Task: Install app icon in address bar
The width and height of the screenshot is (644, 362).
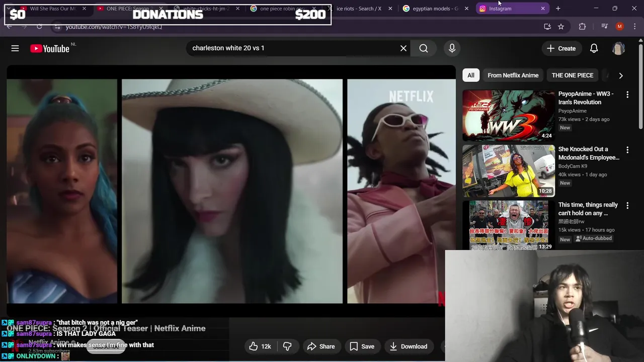Action: [x=547, y=27]
